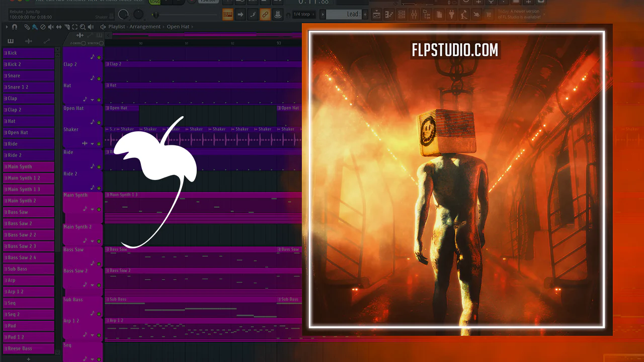
Task: Select the Reese Bass pattern in the picker list
Action: click(28, 348)
